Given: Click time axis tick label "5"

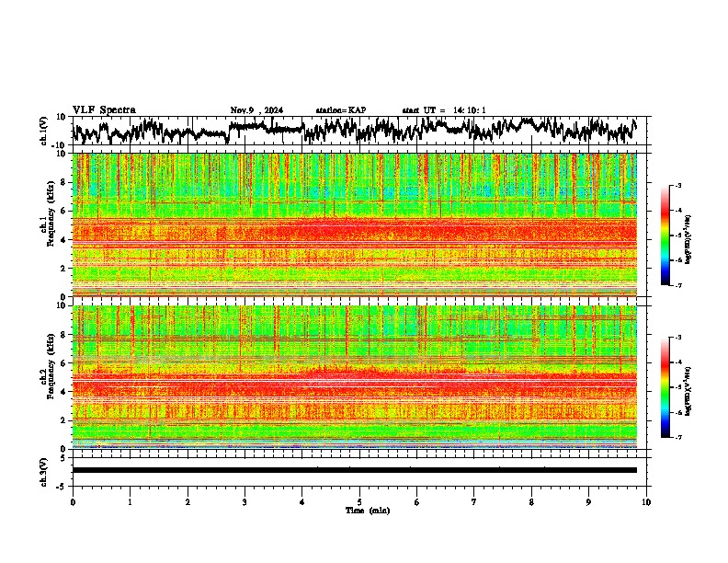Looking at the screenshot, I should coord(359,502).
